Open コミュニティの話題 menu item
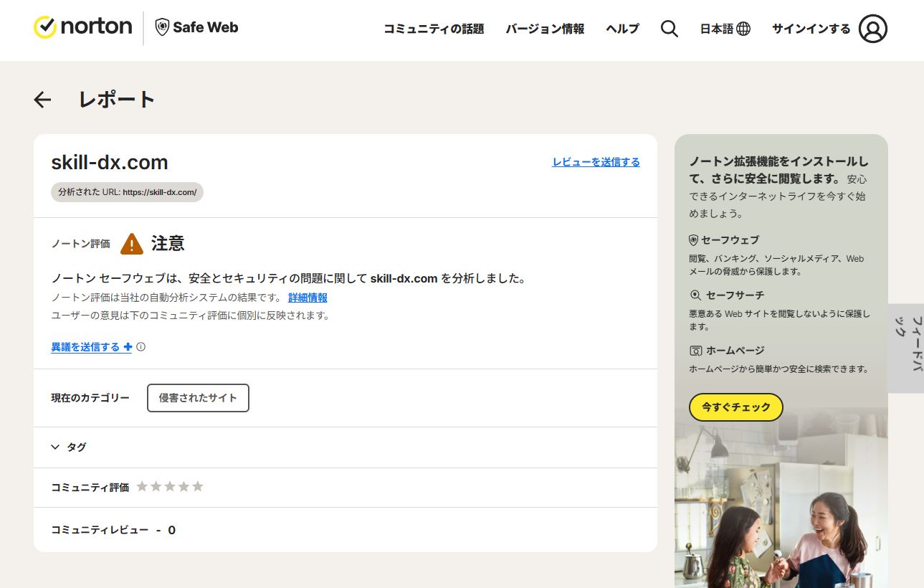The image size is (924, 588). [434, 29]
